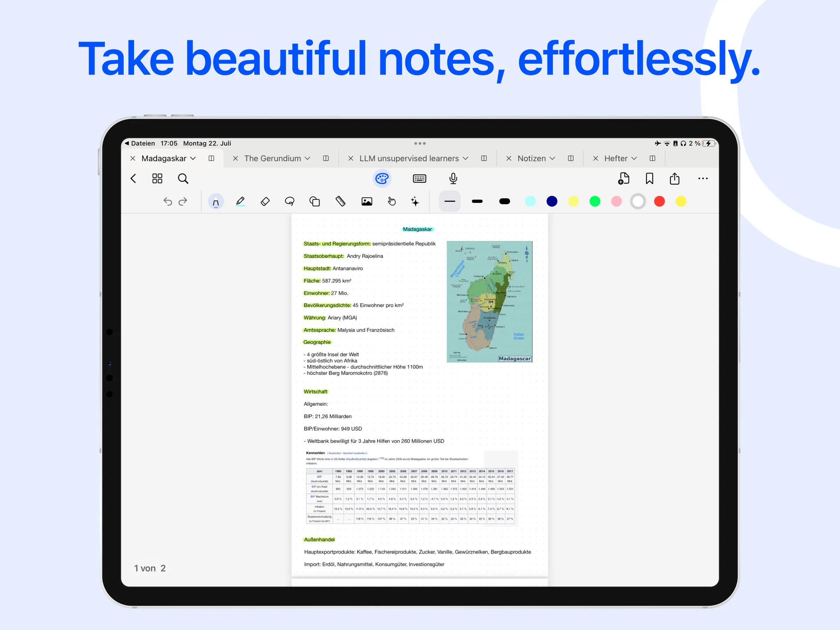Toggle the pen color palette panel
The image size is (840, 630).
point(381,178)
